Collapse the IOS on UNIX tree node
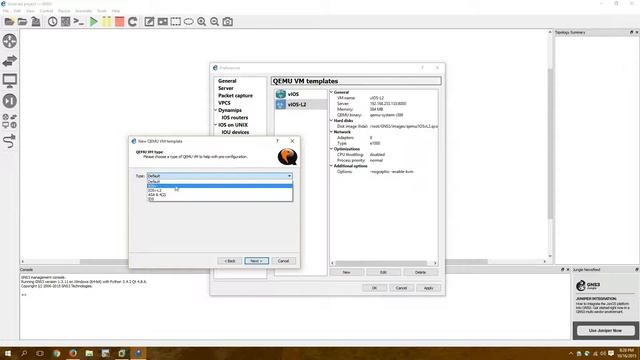The width and height of the screenshot is (640, 360). 216,125
